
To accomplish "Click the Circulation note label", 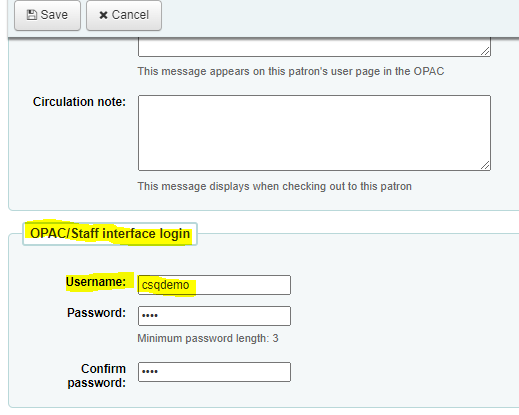I will point(79,102).
